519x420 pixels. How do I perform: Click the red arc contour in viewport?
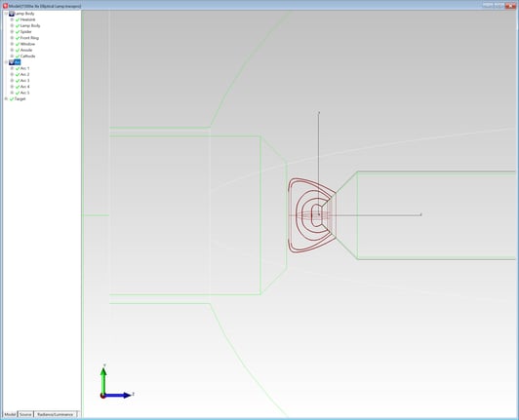tap(312, 215)
